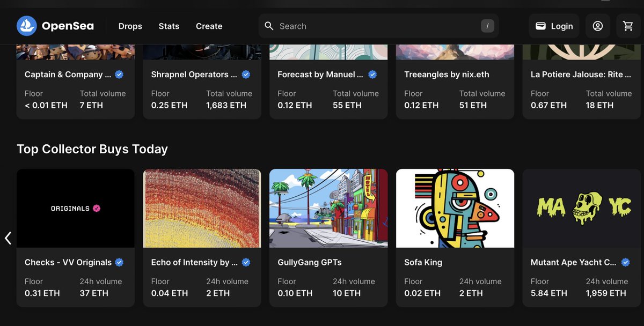Click the 18 ETH total volume
The height and width of the screenshot is (326, 644).
[599, 105]
